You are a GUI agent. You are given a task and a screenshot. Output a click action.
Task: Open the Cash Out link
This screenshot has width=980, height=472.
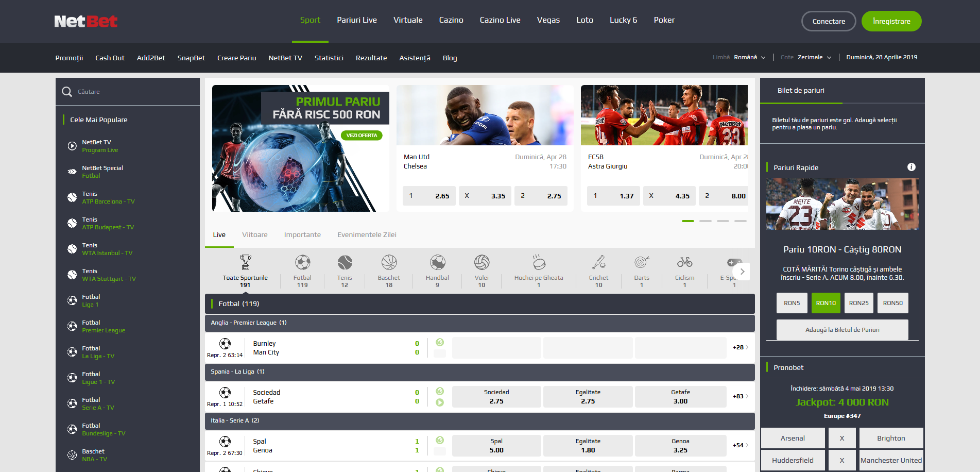(x=110, y=58)
